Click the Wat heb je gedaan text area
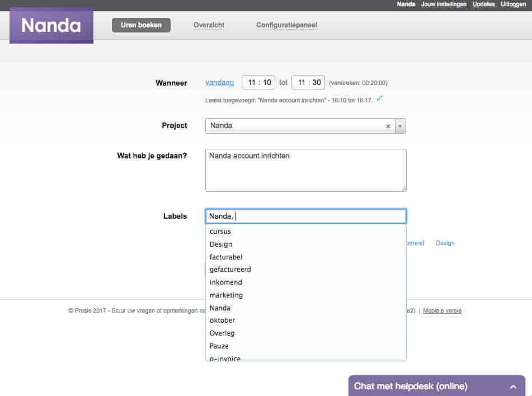This screenshot has width=532, height=396. (x=305, y=170)
